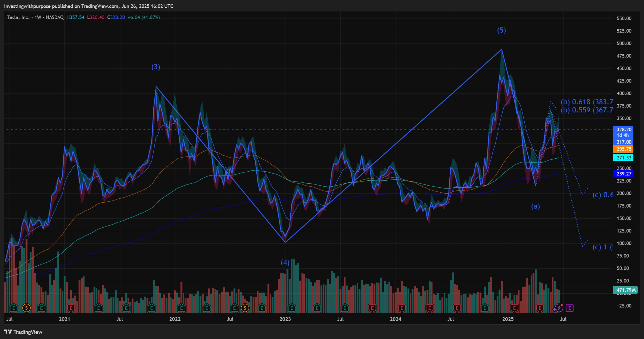Click the (b) 0.618 Fibonacci projection label

587,102
